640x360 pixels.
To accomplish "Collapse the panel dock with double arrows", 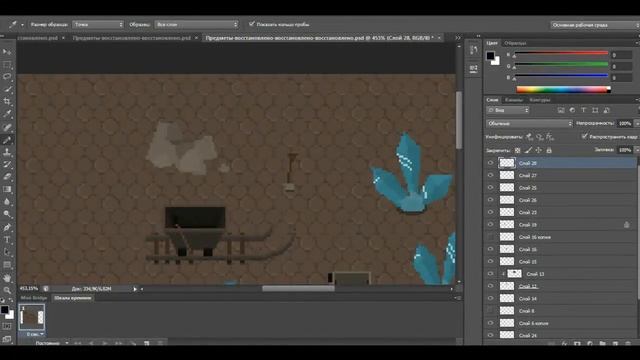I will (x=478, y=36).
